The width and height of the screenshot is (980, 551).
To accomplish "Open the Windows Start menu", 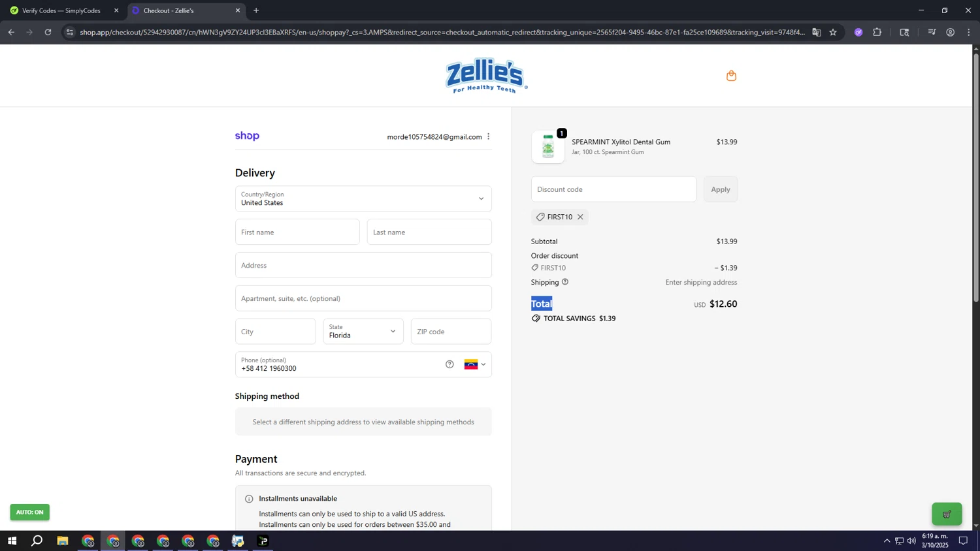I will pos(12,541).
